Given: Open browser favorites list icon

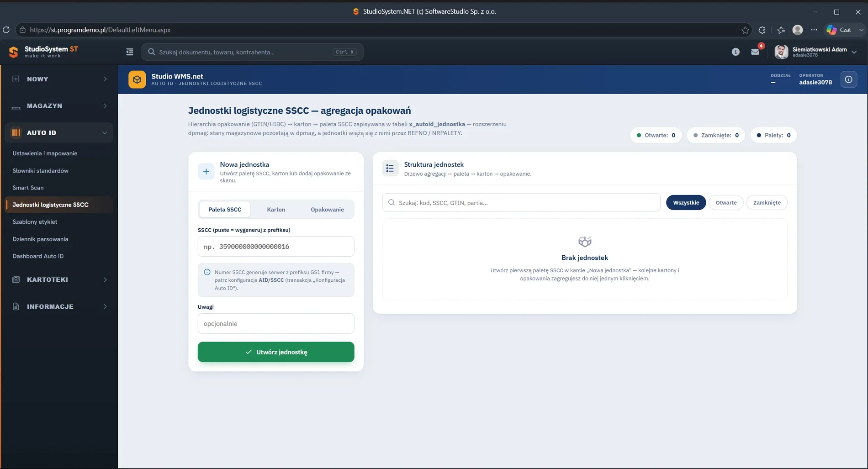Looking at the screenshot, I should pos(781,30).
